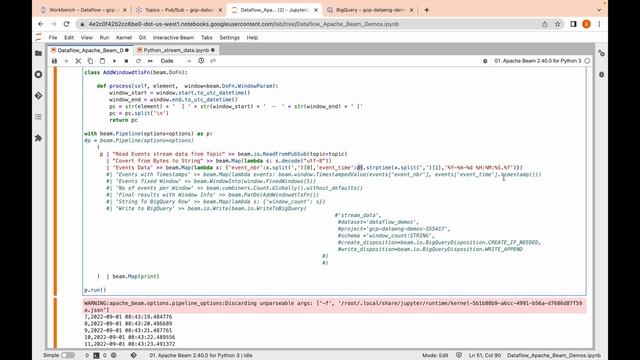
Task: Open the Tabs menu
Action: pos(207,38)
